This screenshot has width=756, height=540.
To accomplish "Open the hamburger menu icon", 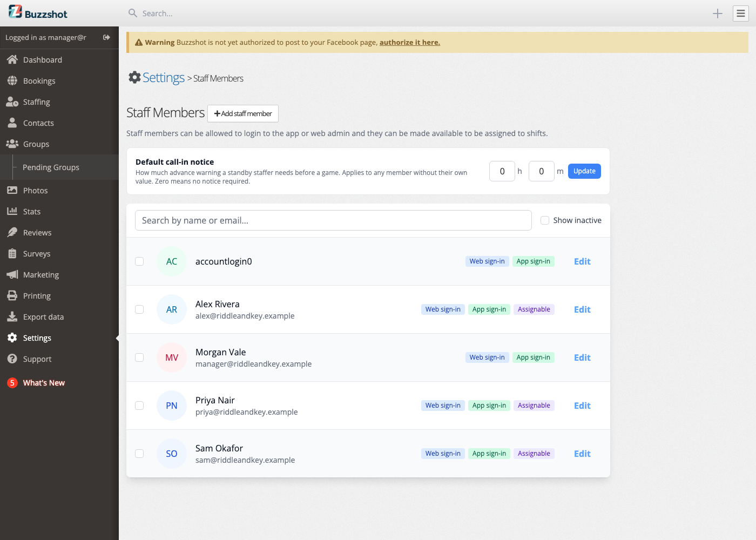I will click(x=741, y=13).
